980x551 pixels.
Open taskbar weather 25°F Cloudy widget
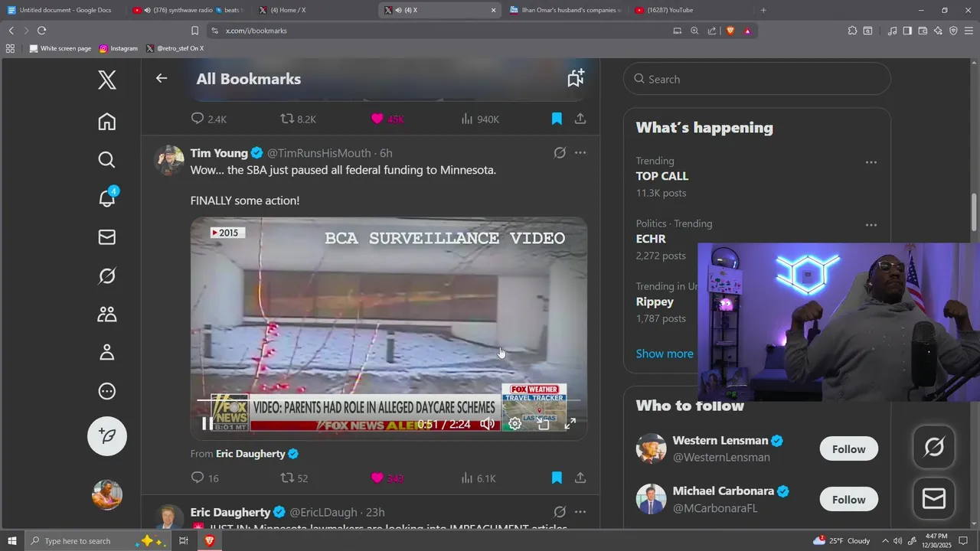(841, 540)
